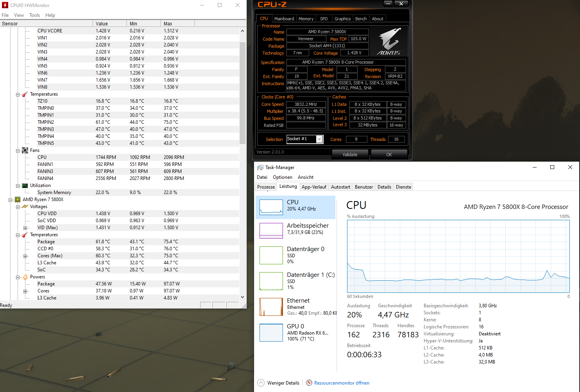Select Datenträger 0 SSD entry

(x=295, y=255)
